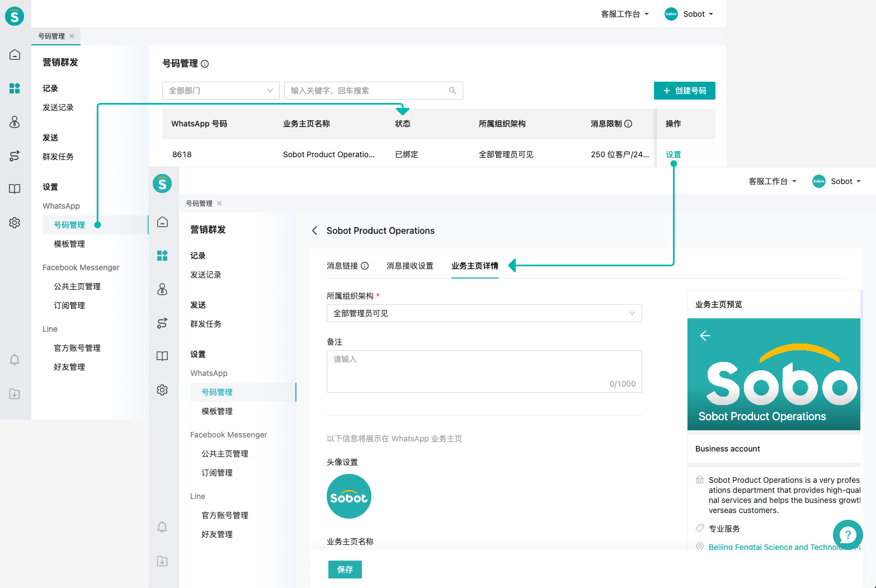Screen dimensions: 876x588
Task: Open 群发任务 in upper left menu
Action: pos(58,157)
